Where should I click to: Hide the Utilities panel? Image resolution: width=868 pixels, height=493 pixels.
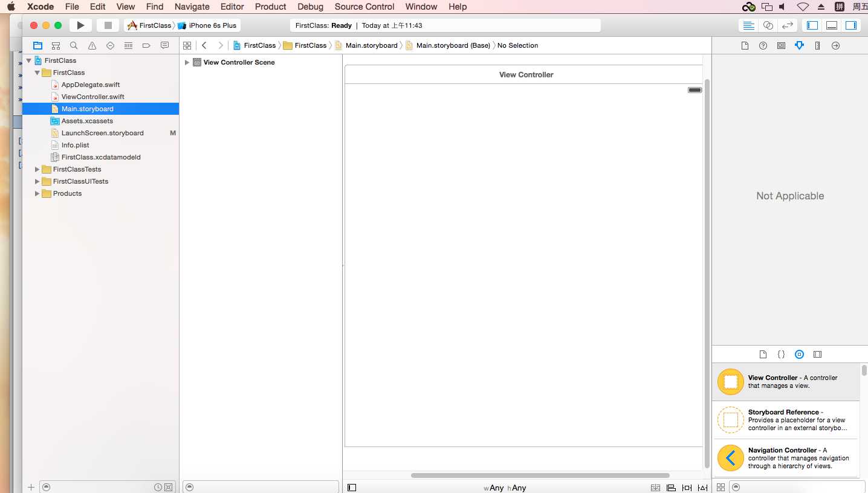coord(851,25)
